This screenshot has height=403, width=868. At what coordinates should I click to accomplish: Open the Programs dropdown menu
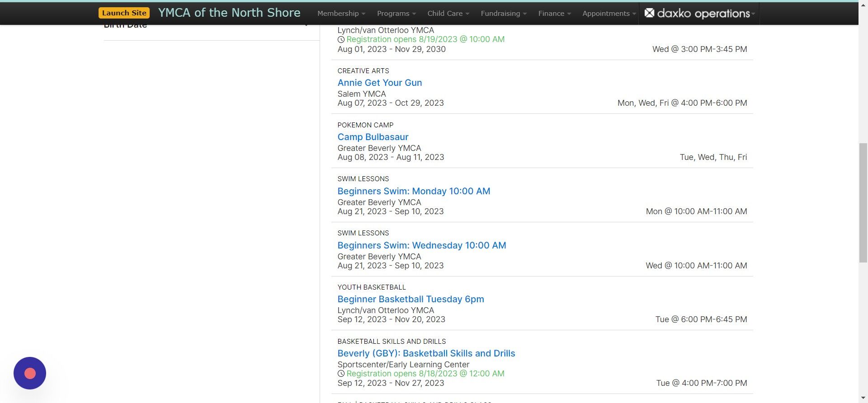(396, 14)
